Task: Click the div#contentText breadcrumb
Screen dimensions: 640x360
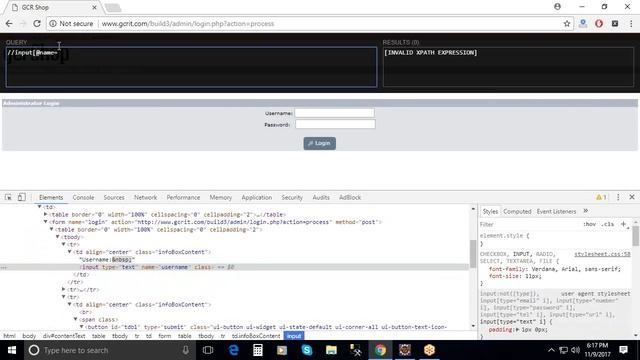Action: coord(64,336)
